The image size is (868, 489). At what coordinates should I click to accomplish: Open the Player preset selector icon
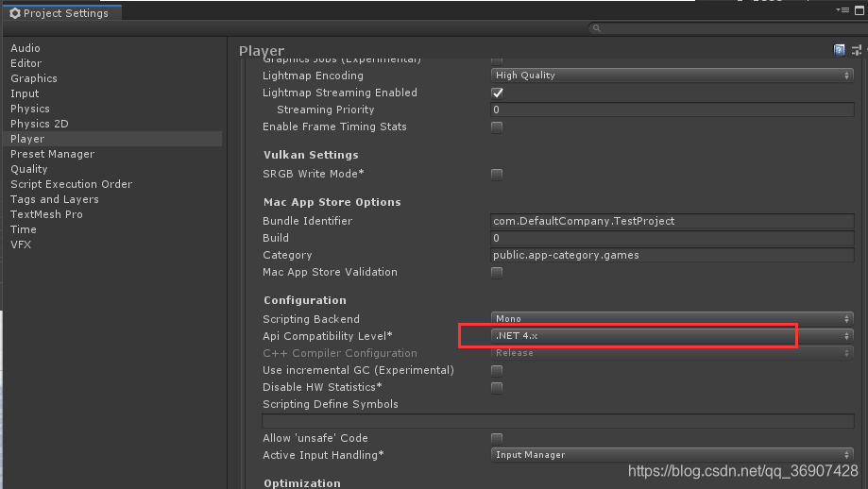pos(857,50)
